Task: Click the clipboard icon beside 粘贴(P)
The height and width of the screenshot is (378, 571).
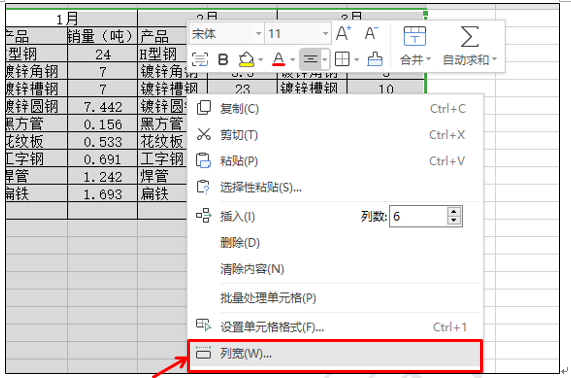Action: (x=203, y=161)
